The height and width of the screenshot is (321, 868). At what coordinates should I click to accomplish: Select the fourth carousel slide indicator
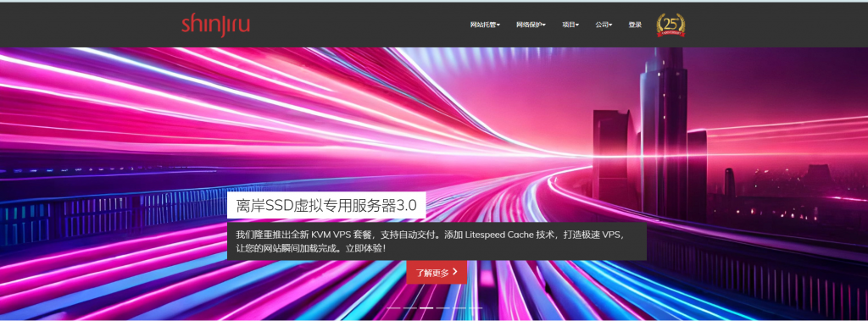point(442,307)
